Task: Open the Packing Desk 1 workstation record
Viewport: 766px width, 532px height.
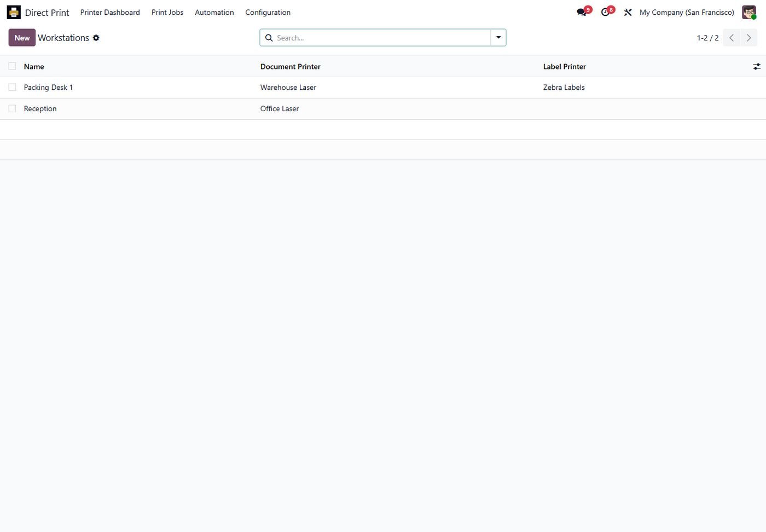Action: tap(48, 87)
